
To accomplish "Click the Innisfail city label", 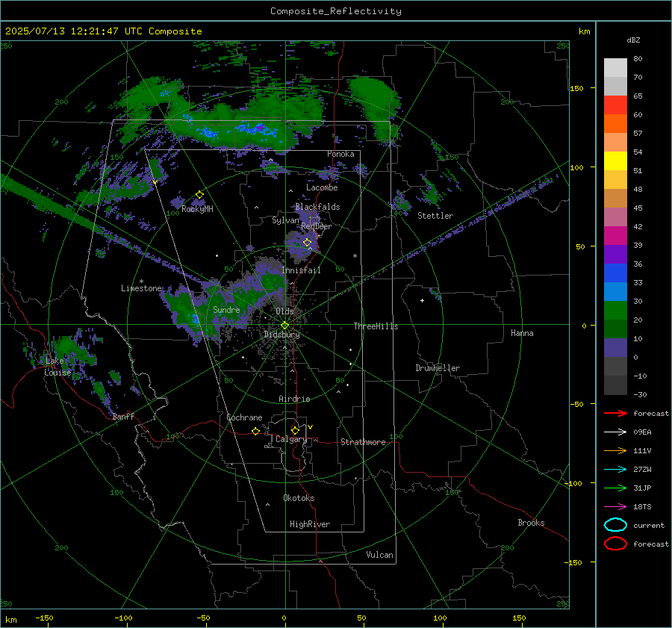I will click(301, 270).
